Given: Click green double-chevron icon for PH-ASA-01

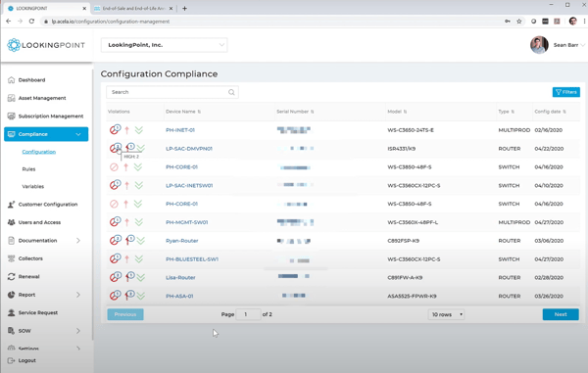Looking at the screenshot, I should point(140,296).
